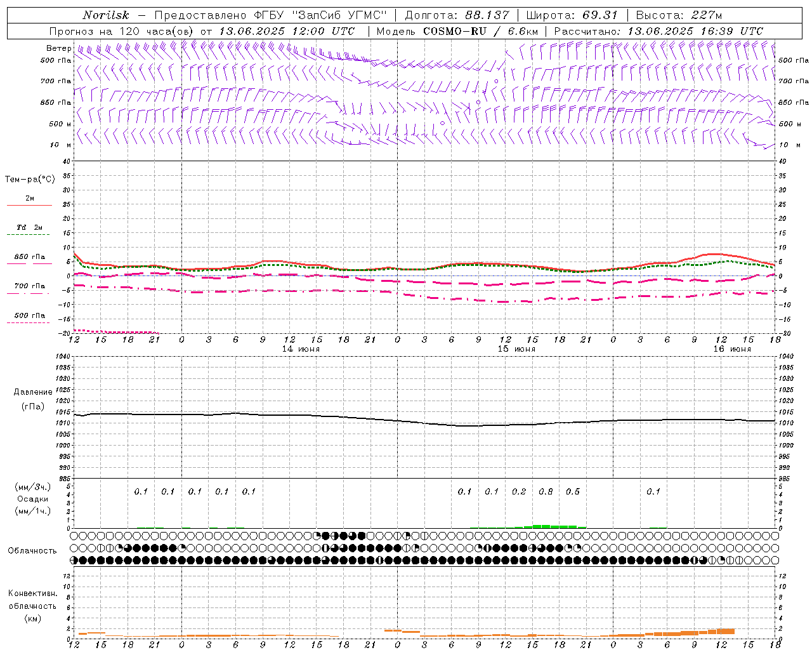The height and width of the screenshot is (650, 812).
Task: Click the "Конвективн." convective label
Action: [33, 594]
